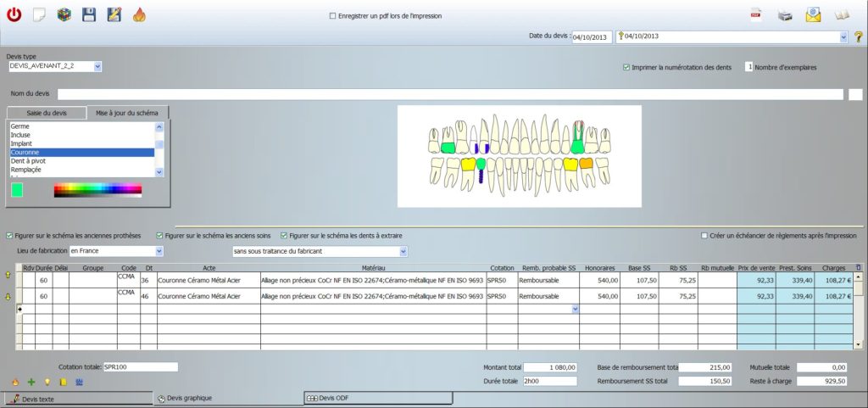The image size is (868, 408).
Task: Save with the floppy disk icon
Action: click(89, 15)
